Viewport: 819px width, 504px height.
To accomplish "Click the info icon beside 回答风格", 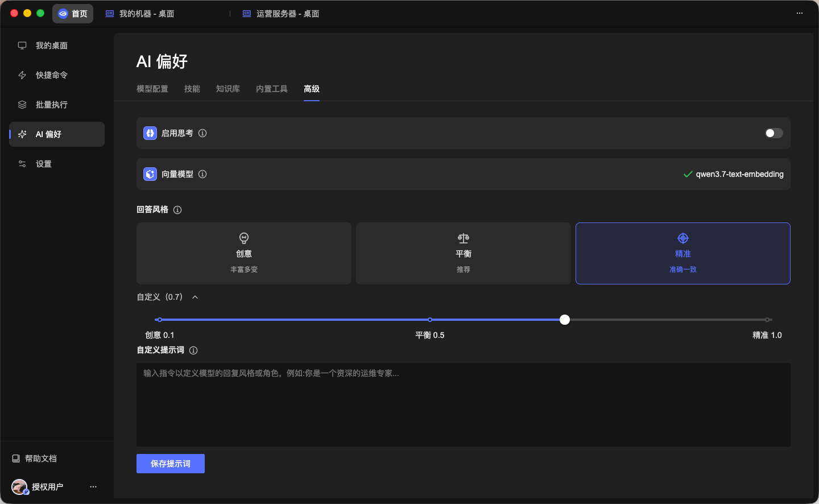I will tap(177, 210).
